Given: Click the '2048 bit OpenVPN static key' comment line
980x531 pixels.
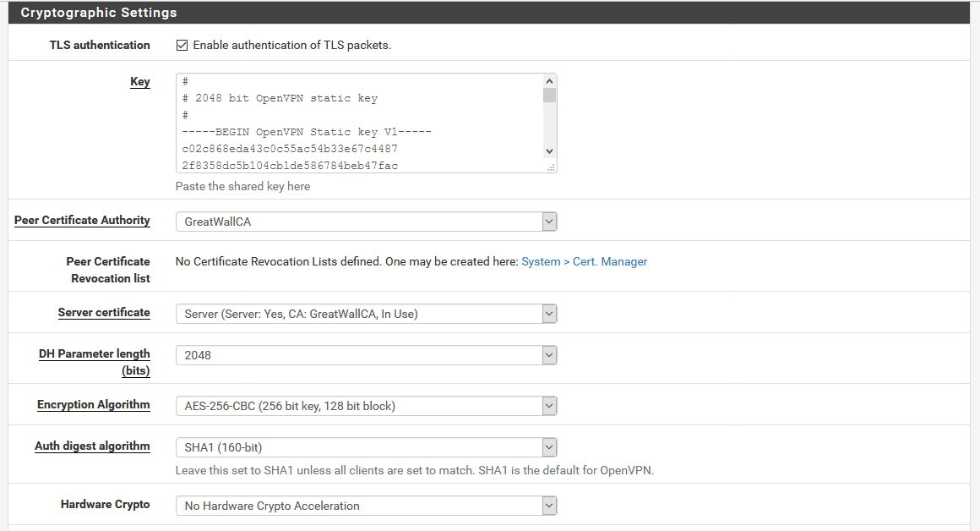Looking at the screenshot, I should click(x=280, y=98).
